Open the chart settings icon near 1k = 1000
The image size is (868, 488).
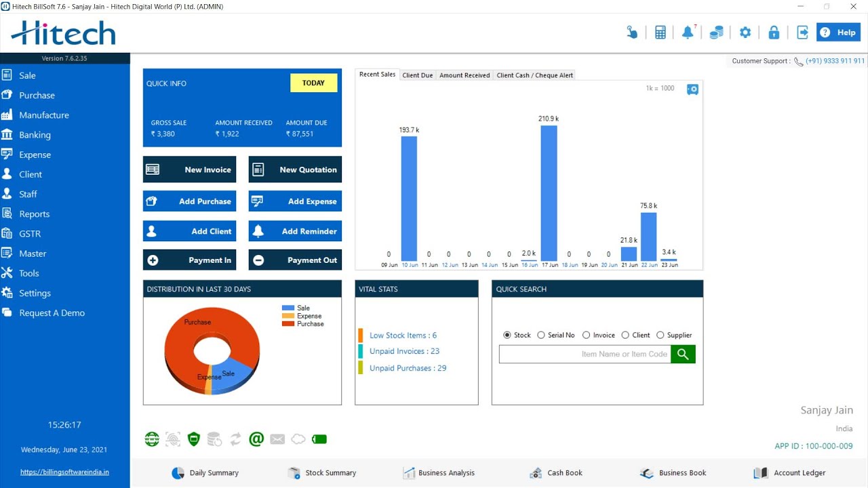click(692, 89)
